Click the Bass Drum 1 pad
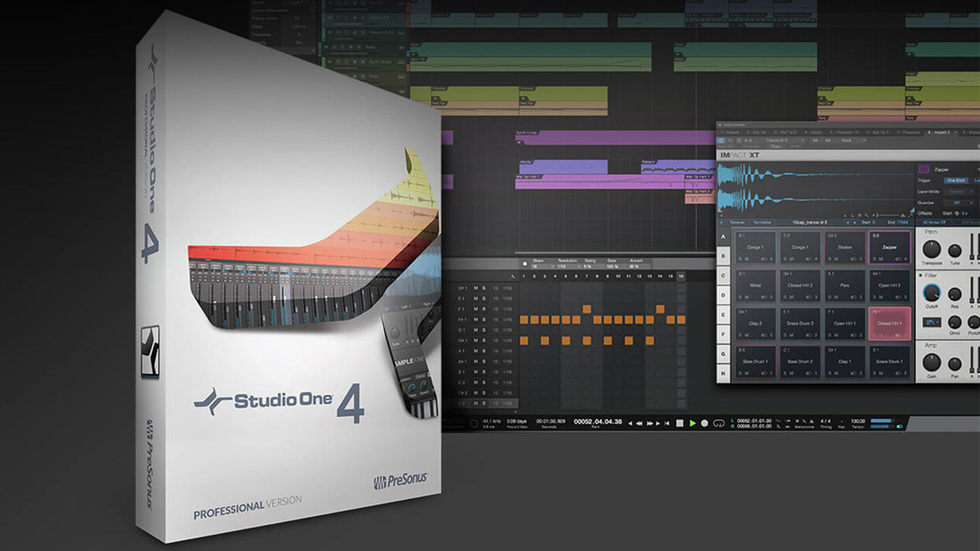This screenshot has height=551, width=980. pyautogui.click(x=755, y=361)
